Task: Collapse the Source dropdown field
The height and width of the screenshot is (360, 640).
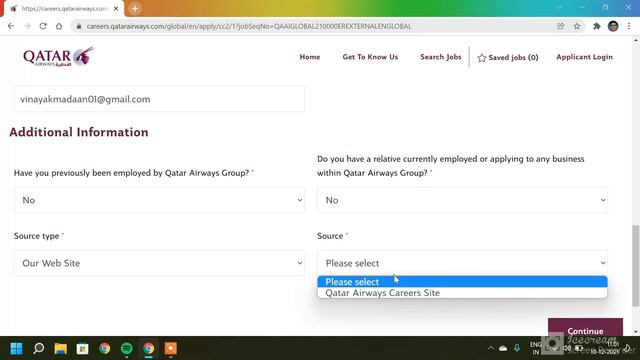Action: [462, 263]
